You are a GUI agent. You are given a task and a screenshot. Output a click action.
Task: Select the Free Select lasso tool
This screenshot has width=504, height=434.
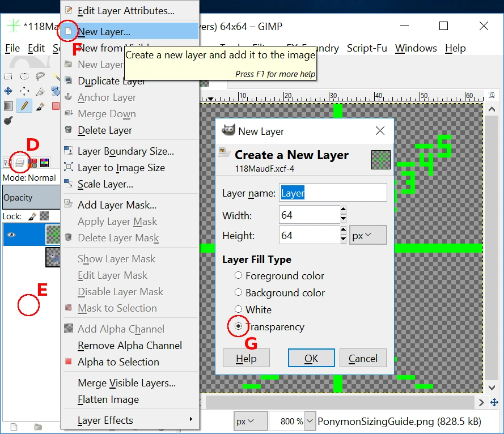pos(40,76)
